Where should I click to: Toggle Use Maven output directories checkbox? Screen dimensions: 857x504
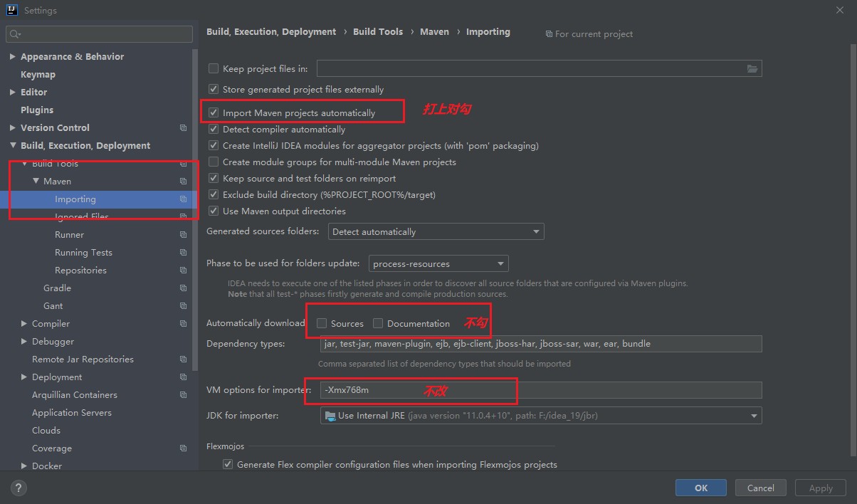coord(214,211)
